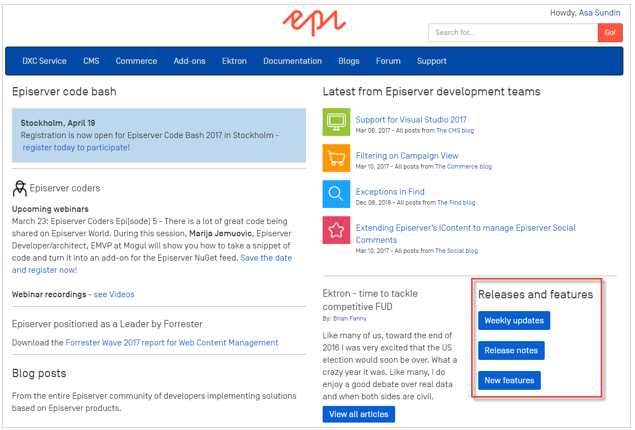Open the Release notes button

[511, 351]
